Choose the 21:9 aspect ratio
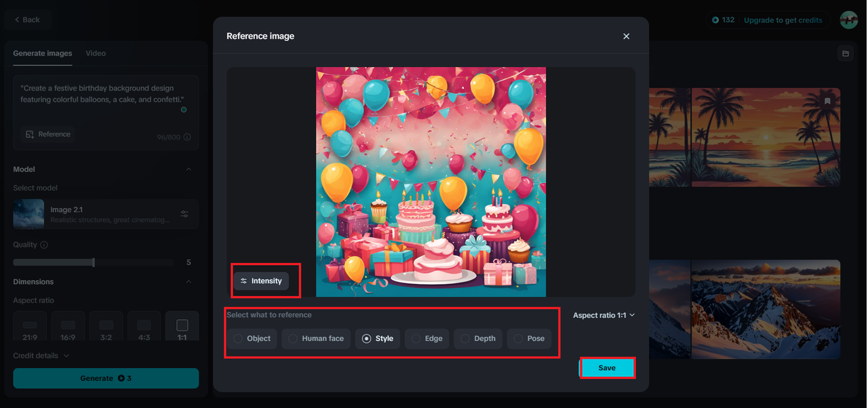This screenshot has height=408, width=868. pos(30,326)
